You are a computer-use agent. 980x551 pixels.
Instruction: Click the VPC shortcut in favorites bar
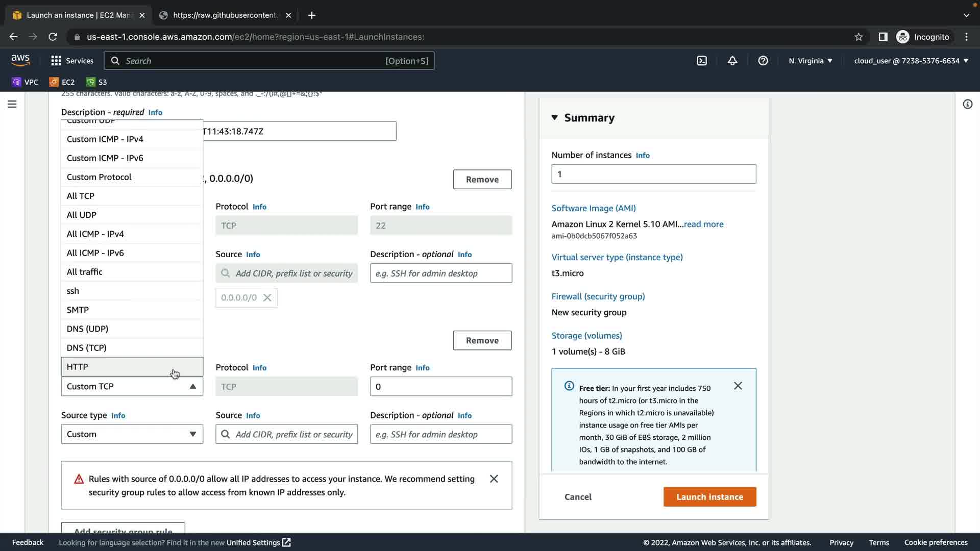[x=26, y=82]
